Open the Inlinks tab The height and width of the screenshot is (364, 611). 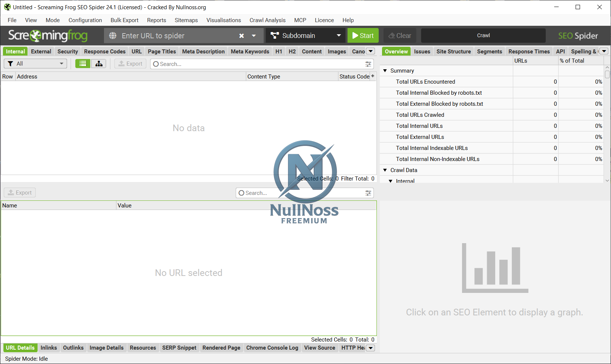[x=49, y=348]
